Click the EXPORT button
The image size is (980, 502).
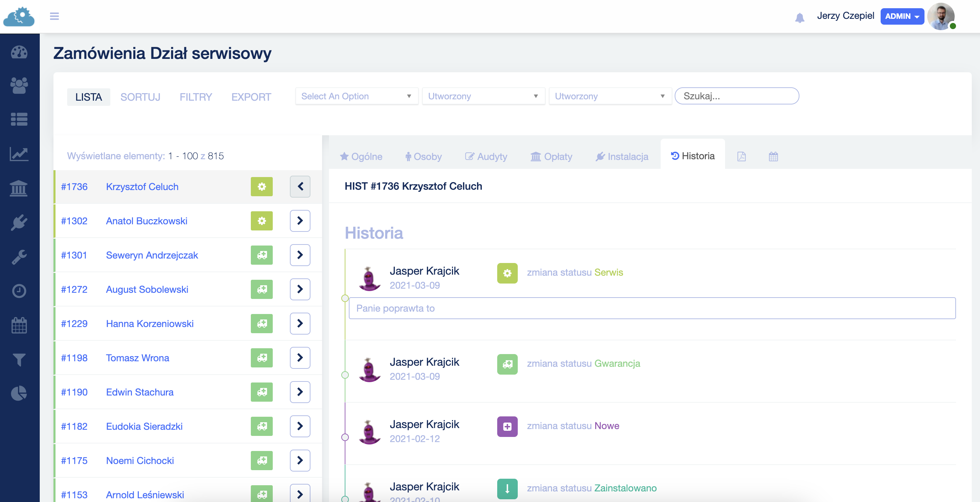pos(251,97)
